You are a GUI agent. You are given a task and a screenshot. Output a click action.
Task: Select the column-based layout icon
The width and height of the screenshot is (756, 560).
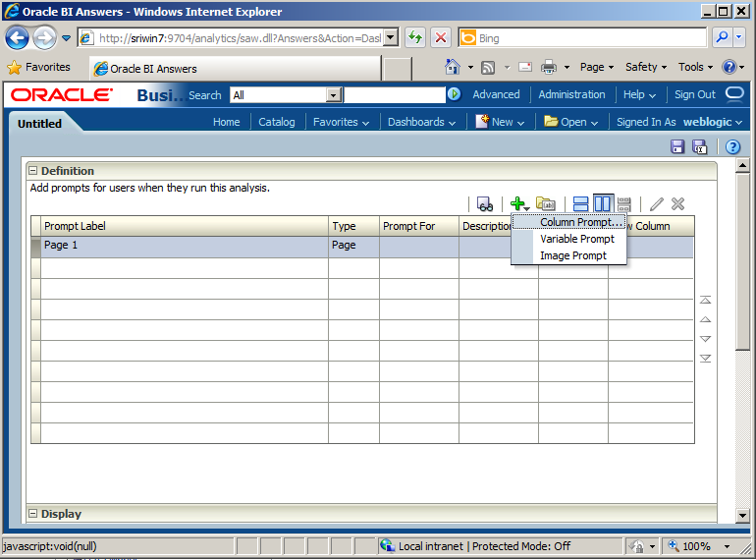tap(603, 204)
